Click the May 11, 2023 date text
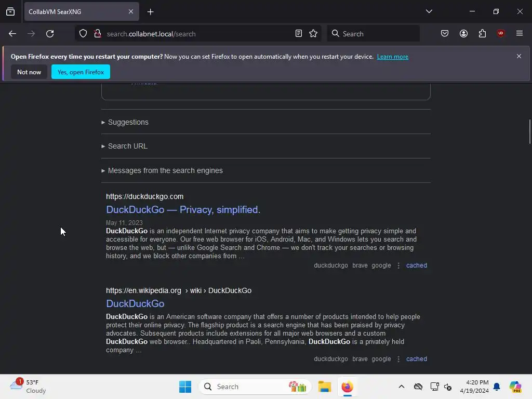This screenshot has height=399, width=532. click(x=124, y=222)
